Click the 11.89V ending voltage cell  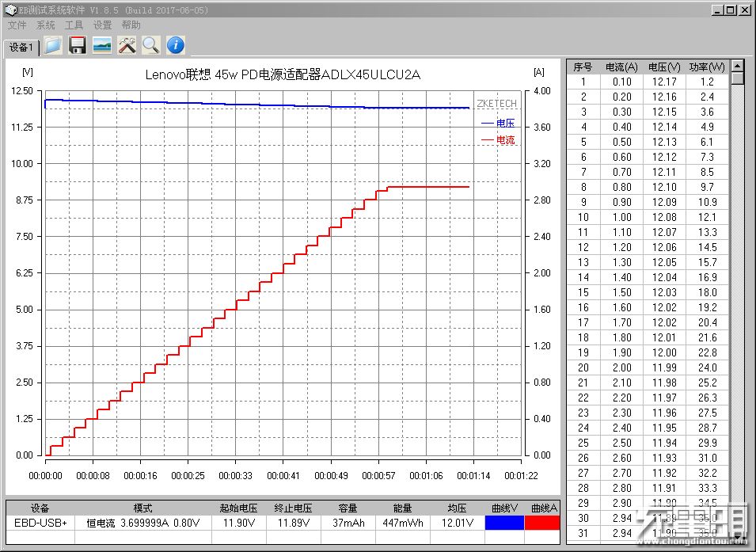pos(293,523)
